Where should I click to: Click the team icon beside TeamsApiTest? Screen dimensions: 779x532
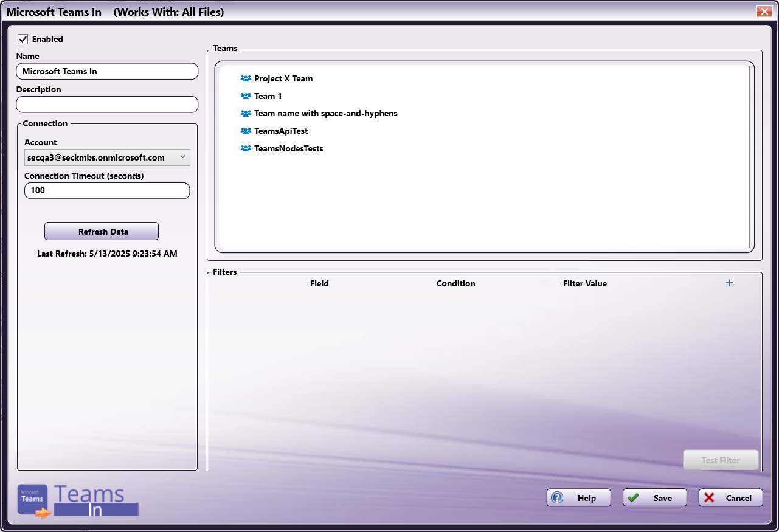[x=246, y=131]
